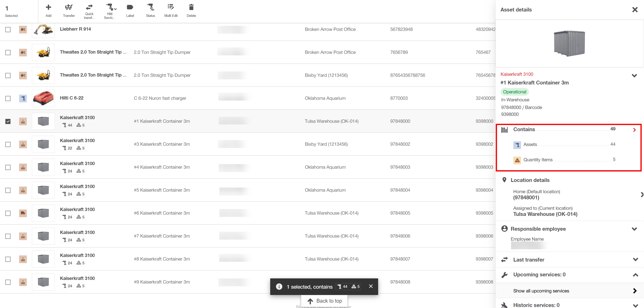Collapse the Upcoming services section

(635, 275)
